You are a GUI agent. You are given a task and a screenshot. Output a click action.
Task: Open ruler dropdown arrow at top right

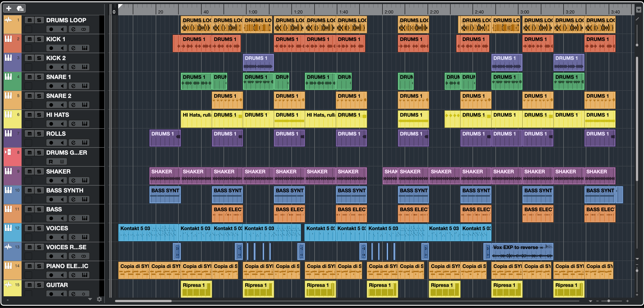click(x=639, y=10)
